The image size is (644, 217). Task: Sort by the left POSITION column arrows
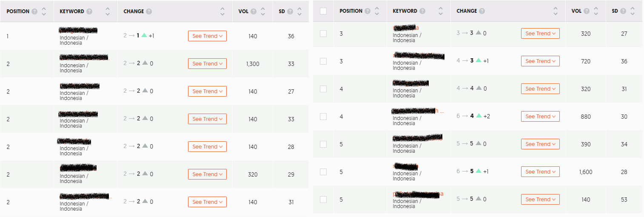pyautogui.click(x=43, y=11)
